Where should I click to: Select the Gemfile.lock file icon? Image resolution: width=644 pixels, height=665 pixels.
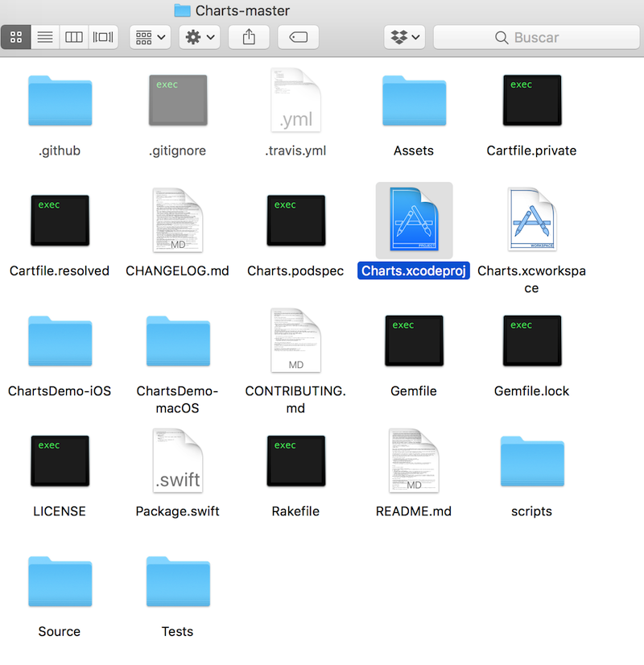[531, 341]
